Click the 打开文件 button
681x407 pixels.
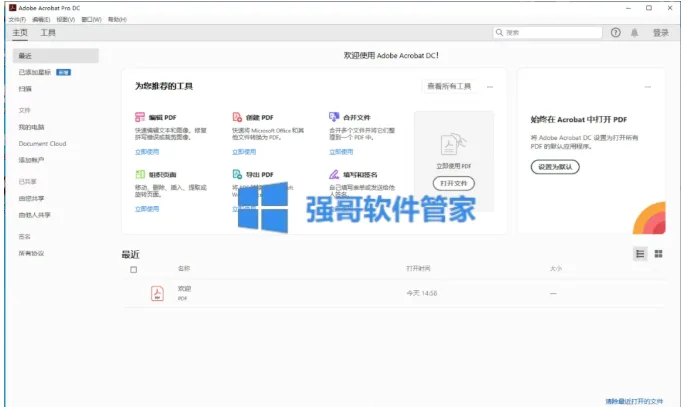[453, 183]
